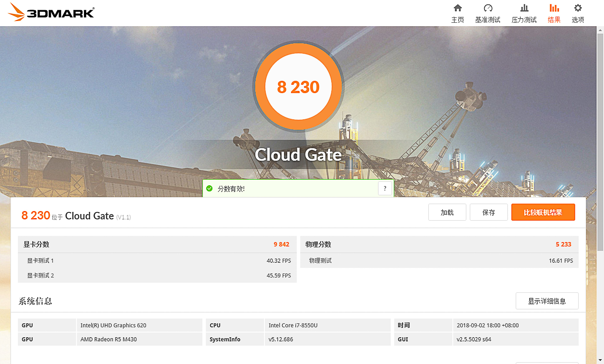This screenshot has height=364, width=604.
Task: Open the 基准测试 tab label
Action: (x=488, y=20)
